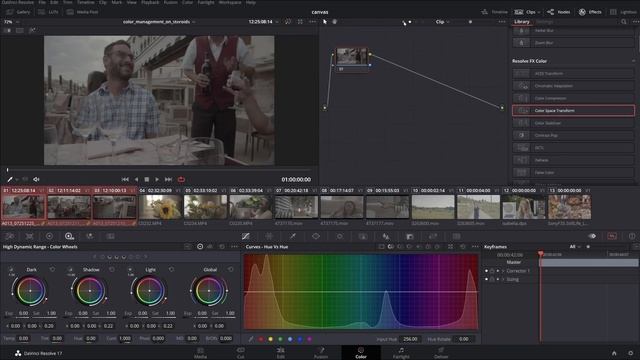This screenshot has width=640, height=360.
Task: Go to first frame
Action: click(x=125, y=180)
